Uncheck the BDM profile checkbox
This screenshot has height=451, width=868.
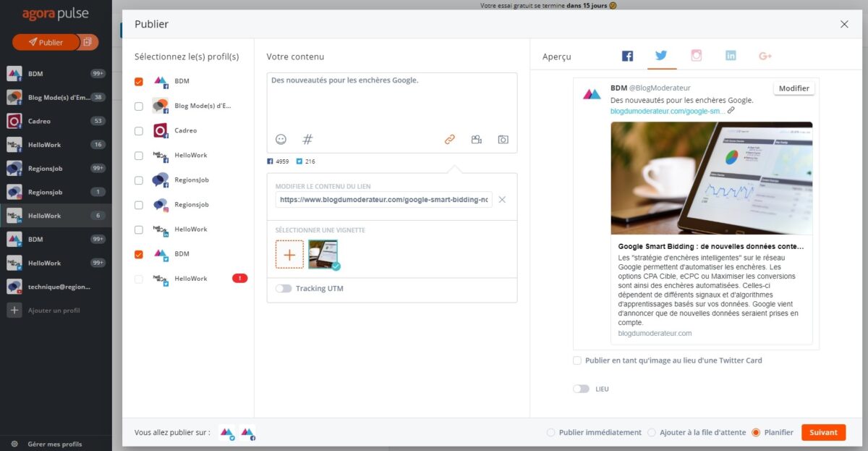(139, 81)
